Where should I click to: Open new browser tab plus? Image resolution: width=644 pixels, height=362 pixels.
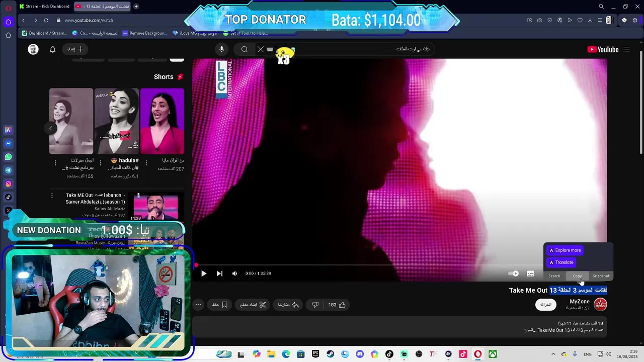coord(136,6)
